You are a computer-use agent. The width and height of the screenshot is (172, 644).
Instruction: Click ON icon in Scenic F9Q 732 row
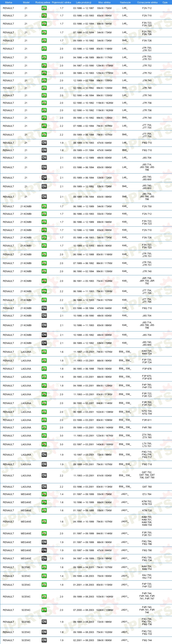point(44,632)
